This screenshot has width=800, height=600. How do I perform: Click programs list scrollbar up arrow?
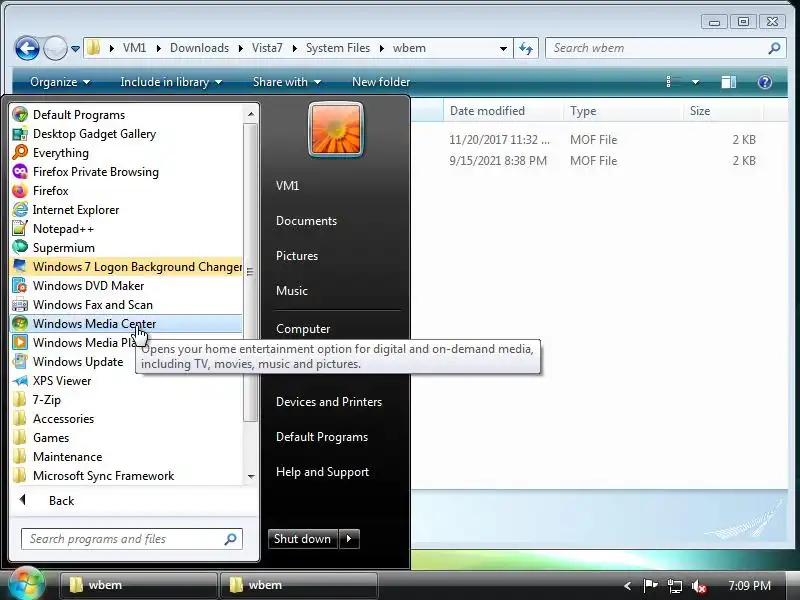pos(251,114)
